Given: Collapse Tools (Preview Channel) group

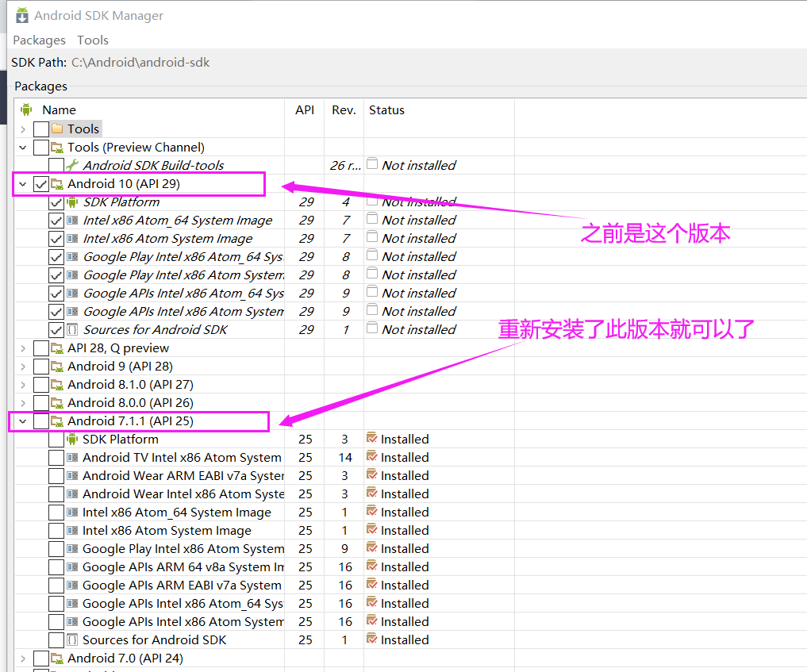Looking at the screenshot, I should (x=23, y=148).
